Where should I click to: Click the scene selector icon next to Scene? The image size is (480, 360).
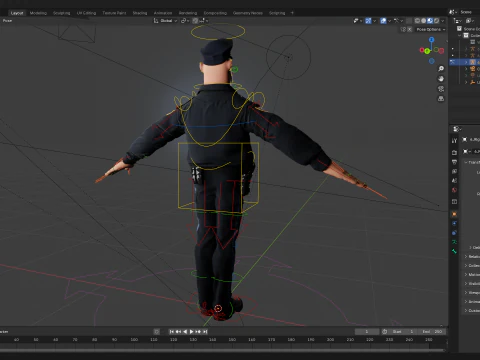pyautogui.click(x=452, y=12)
